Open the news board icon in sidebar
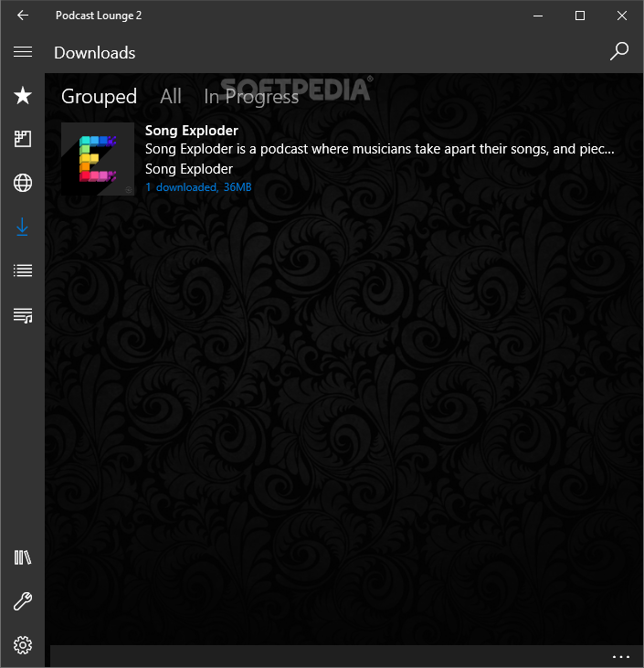Image resolution: width=644 pixels, height=668 pixels. click(x=23, y=139)
